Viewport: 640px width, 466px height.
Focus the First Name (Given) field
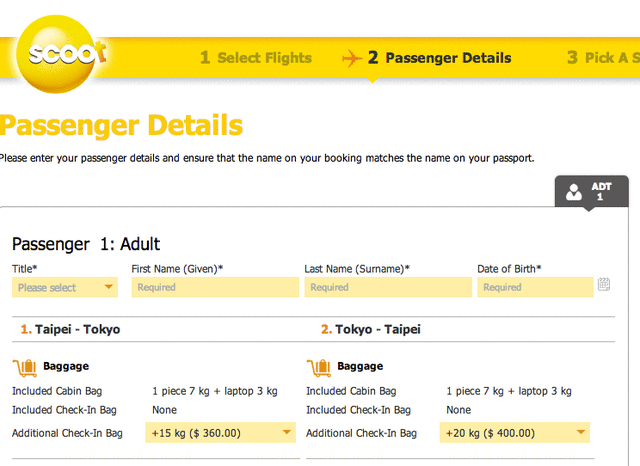click(215, 287)
